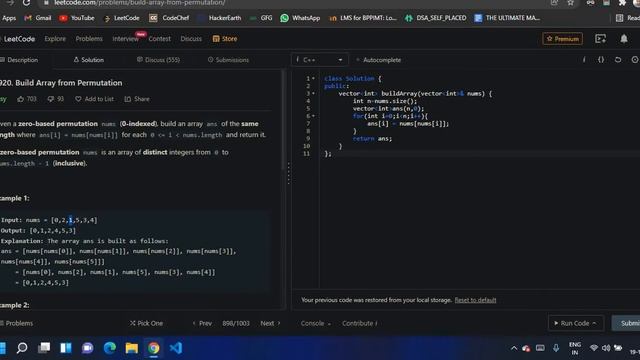Open the Chat icon on the taskbar
The width and height of the screenshot is (640, 360).
click(x=87, y=348)
